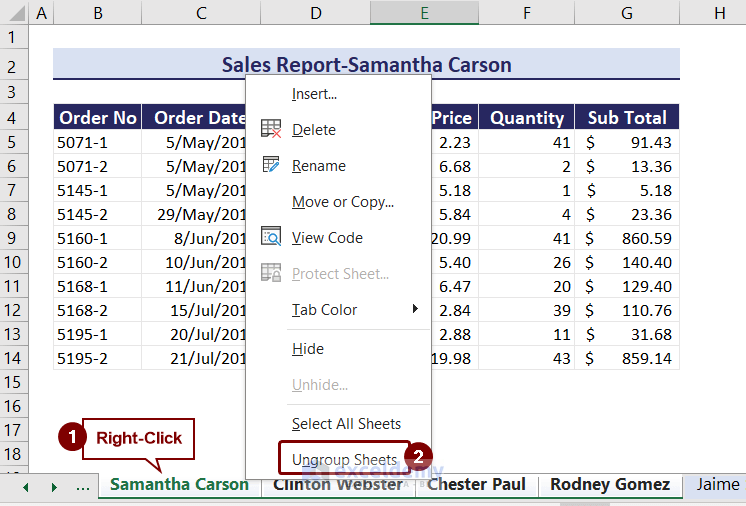Click the Sales Report-Samantha Carson title cell

tap(366, 65)
